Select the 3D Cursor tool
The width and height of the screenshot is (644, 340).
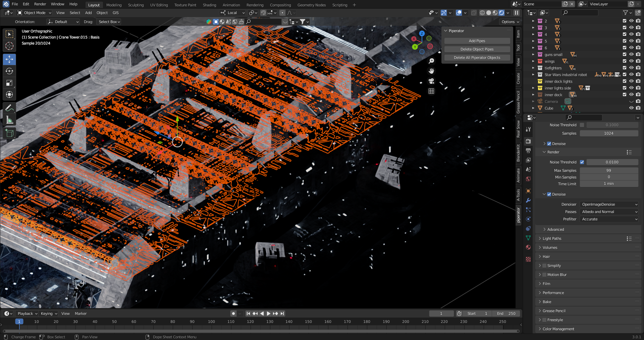point(9,46)
